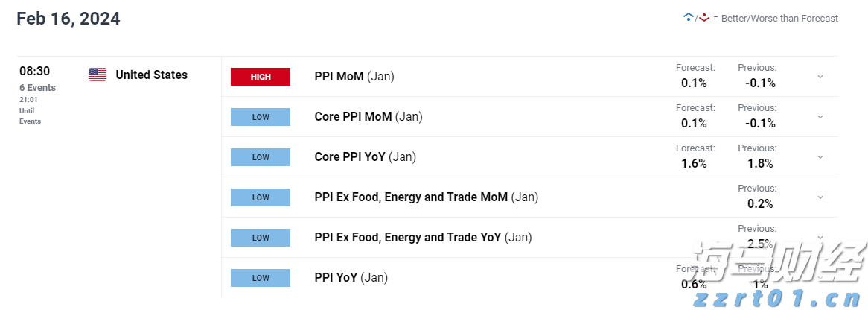The height and width of the screenshot is (310, 868).
Task: Click the United States flag icon
Action: 98,75
